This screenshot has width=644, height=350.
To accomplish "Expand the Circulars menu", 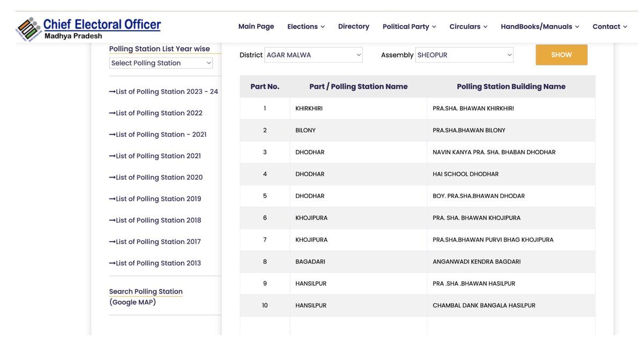I will [x=469, y=26].
